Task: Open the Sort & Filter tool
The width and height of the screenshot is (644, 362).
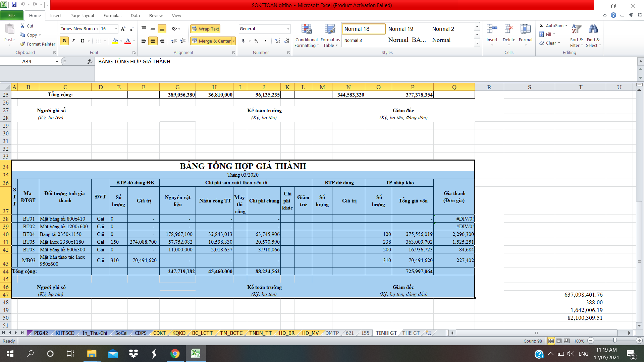Action: [576, 36]
